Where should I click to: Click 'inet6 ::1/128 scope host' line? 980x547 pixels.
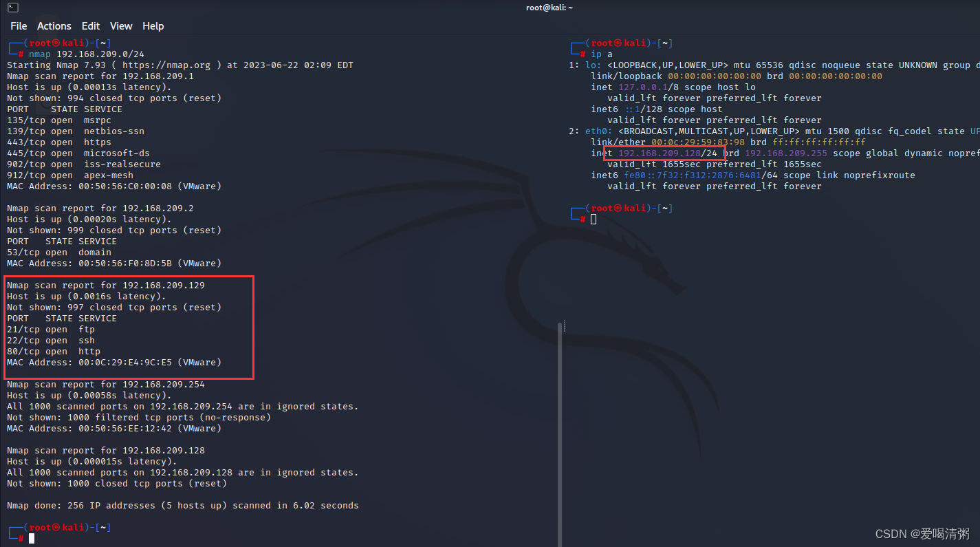click(657, 109)
